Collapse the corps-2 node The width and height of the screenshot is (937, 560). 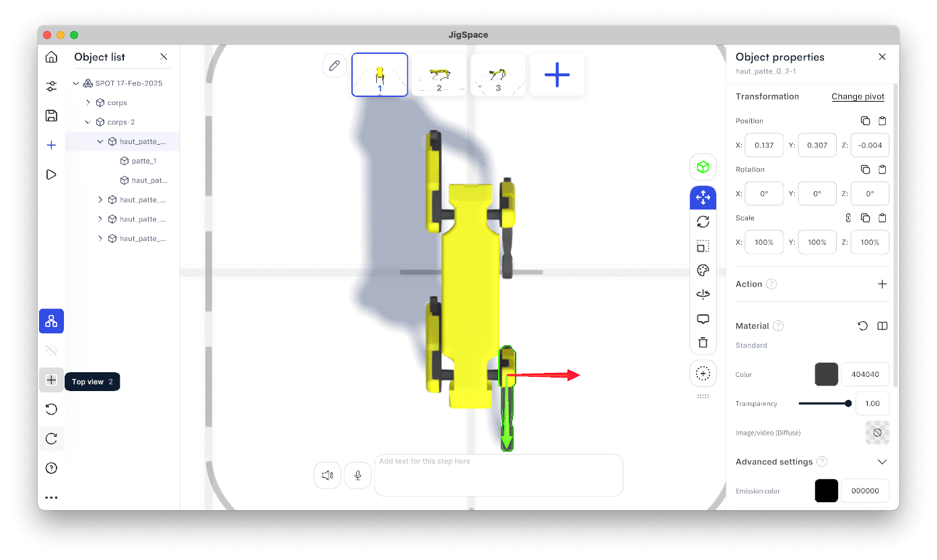coord(88,123)
